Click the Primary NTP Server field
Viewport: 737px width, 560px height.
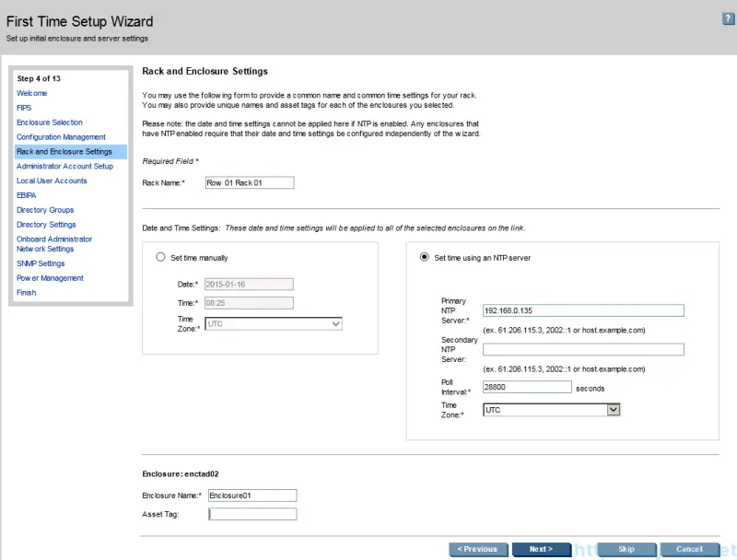(x=583, y=310)
